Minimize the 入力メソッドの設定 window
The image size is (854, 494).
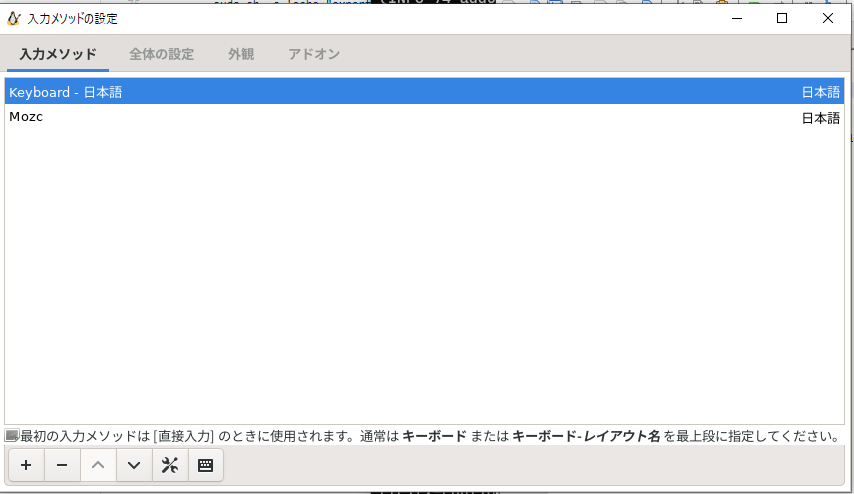tap(737, 19)
